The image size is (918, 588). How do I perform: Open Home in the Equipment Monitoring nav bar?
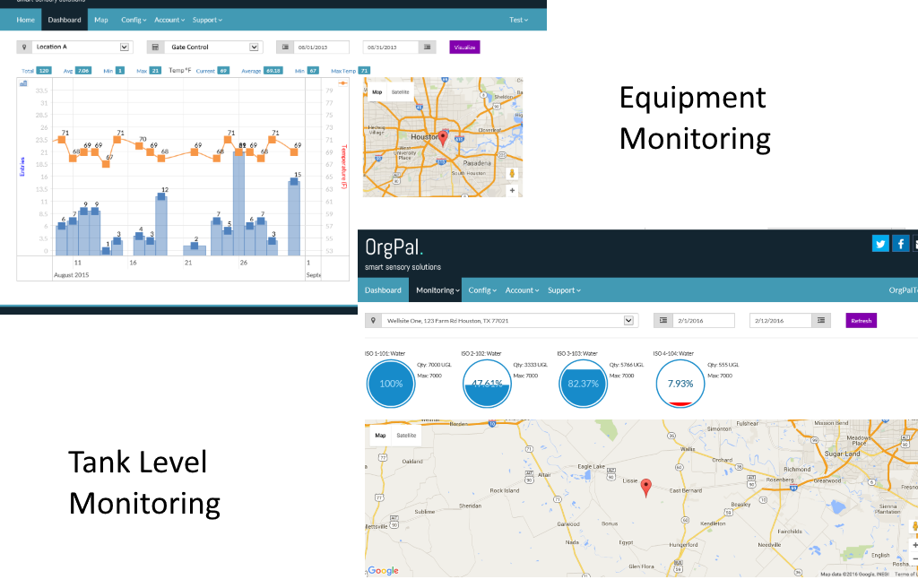(25, 20)
